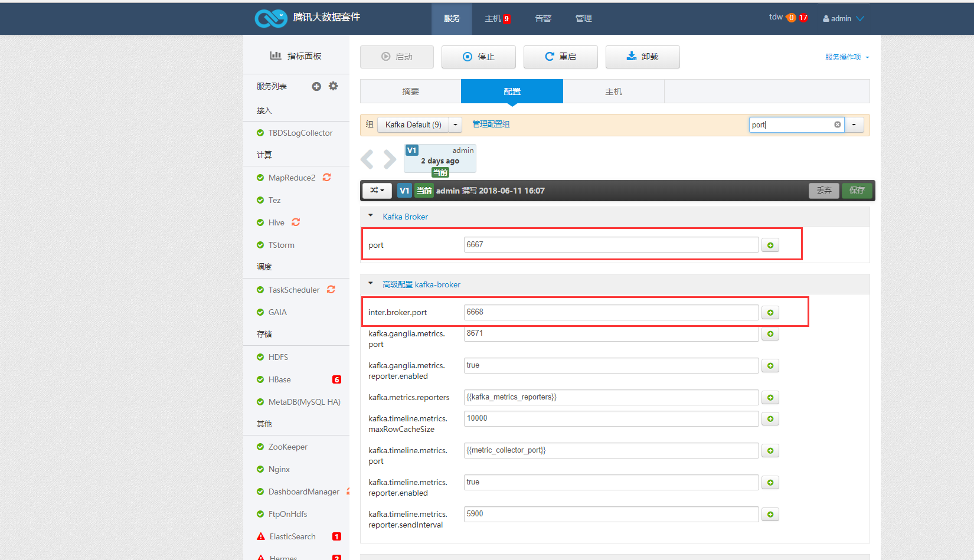974x560 pixels.
Task: Click the 管理配置组 link
Action: 491,125
